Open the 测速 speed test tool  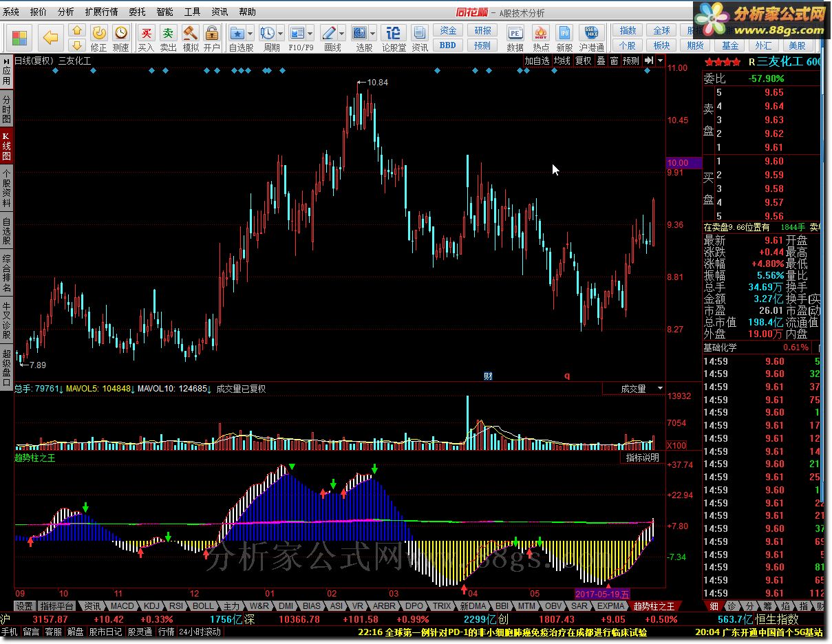pos(121,38)
